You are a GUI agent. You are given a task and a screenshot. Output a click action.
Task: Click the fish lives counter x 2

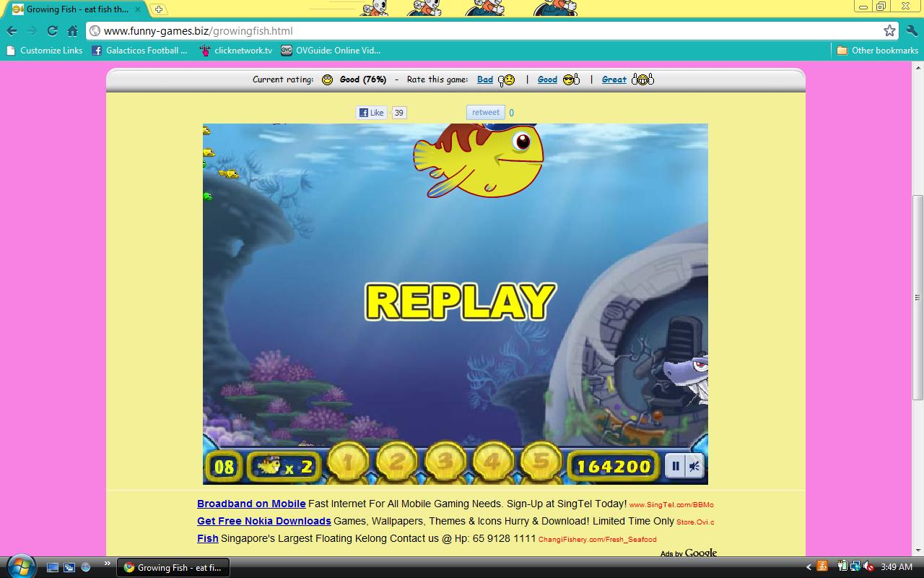[x=284, y=466]
